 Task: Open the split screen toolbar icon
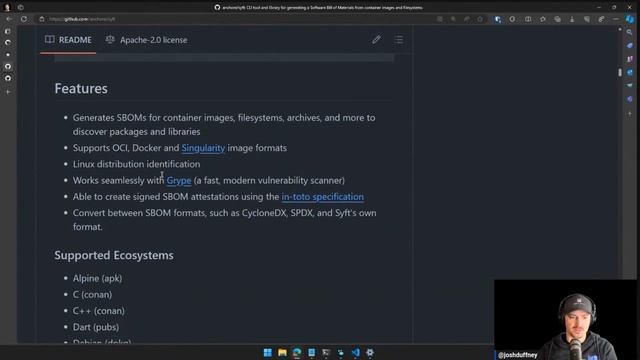(x=528, y=19)
